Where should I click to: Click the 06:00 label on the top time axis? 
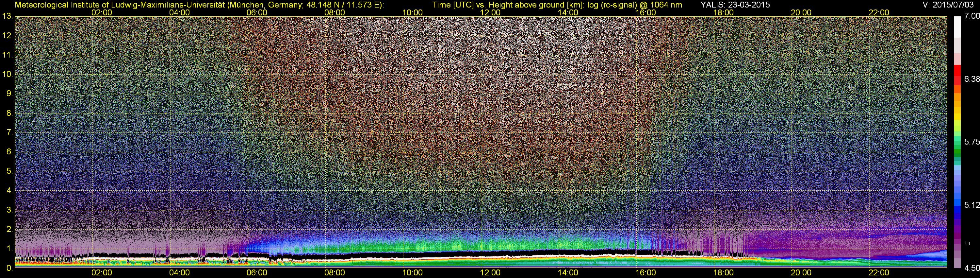257,12
